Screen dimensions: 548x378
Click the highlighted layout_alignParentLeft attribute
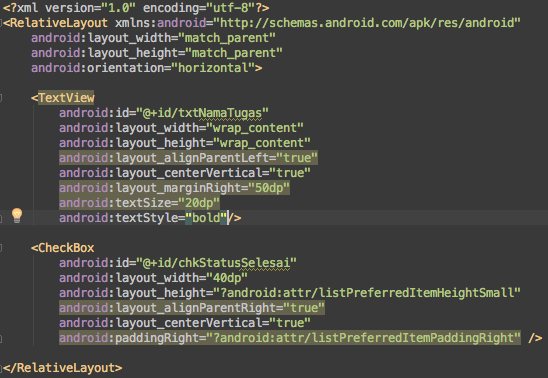[188, 158]
